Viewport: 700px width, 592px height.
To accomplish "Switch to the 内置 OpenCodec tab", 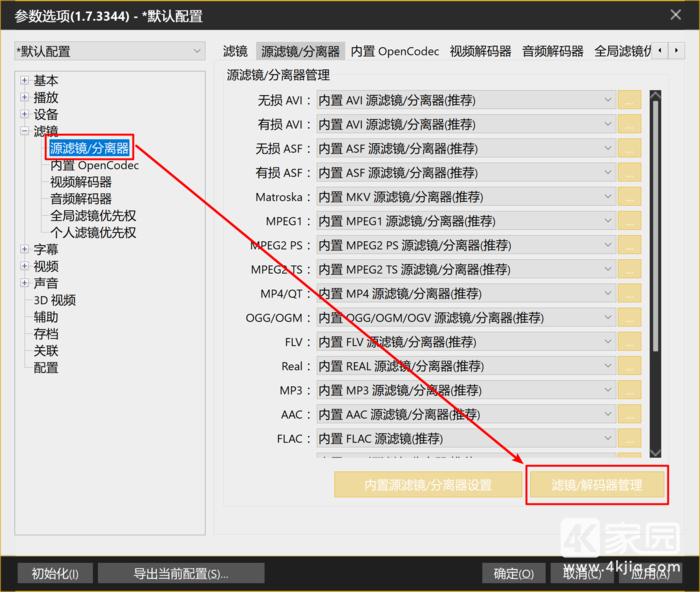I will tap(395, 51).
